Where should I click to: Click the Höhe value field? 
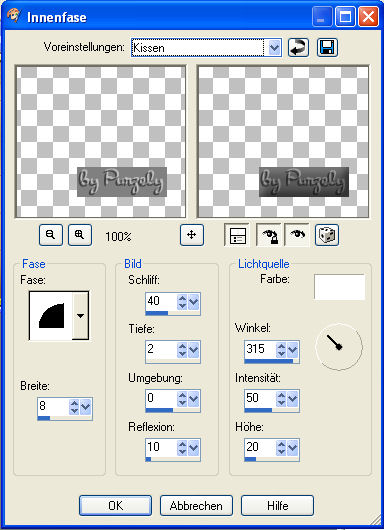[260, 448]
